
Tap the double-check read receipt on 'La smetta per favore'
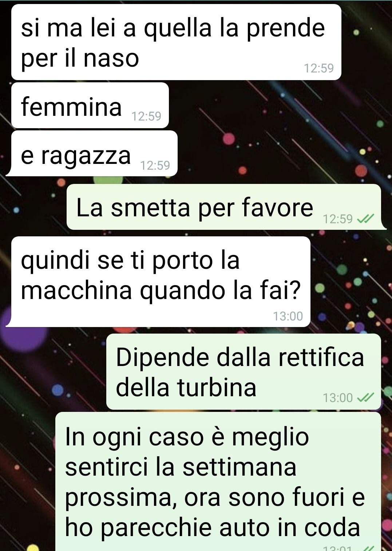tap(366, 219)
